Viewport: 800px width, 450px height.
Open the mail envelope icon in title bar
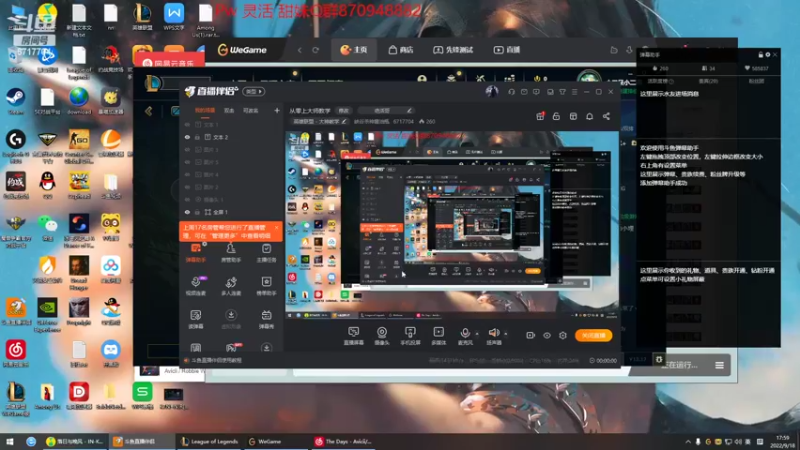[524, 92]
